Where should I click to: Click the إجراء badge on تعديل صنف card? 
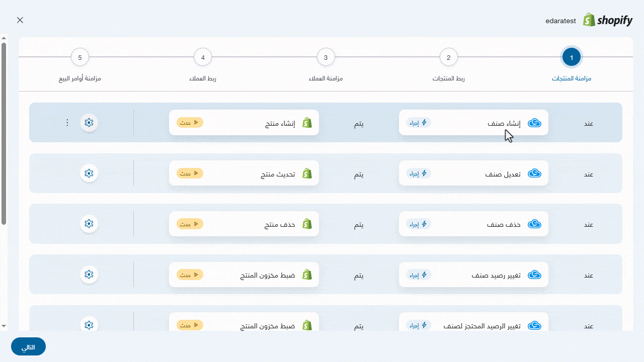(419, 173)
